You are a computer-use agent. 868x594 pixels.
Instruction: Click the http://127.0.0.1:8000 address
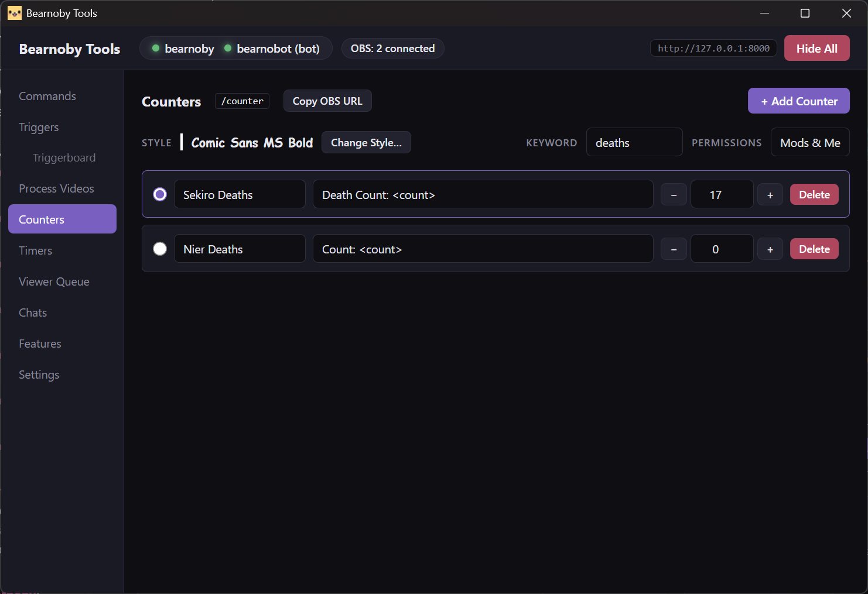[713, 48]
